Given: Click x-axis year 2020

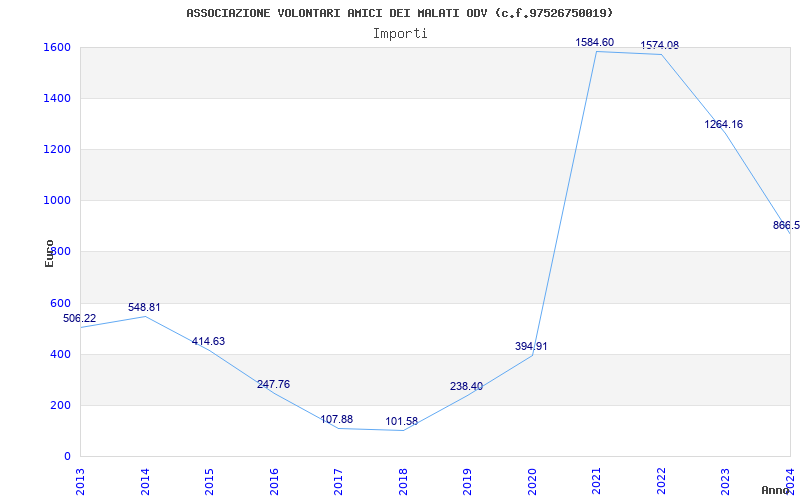Looking at the screenshot, I should (532, 481).
